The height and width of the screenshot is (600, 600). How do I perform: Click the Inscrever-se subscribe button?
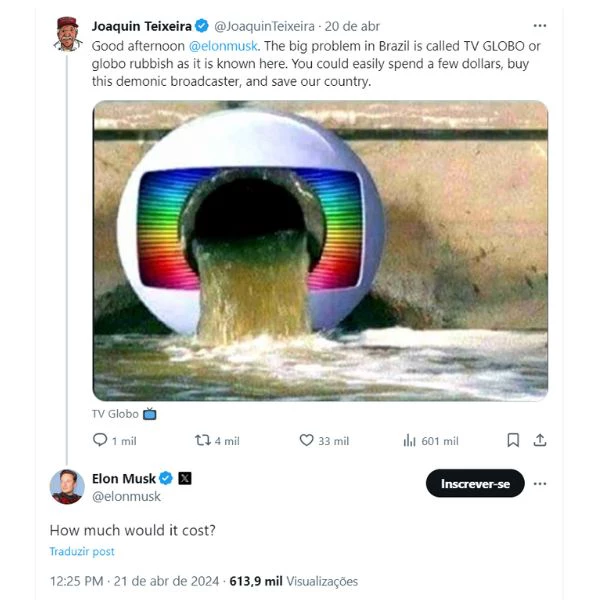point(475,484)
